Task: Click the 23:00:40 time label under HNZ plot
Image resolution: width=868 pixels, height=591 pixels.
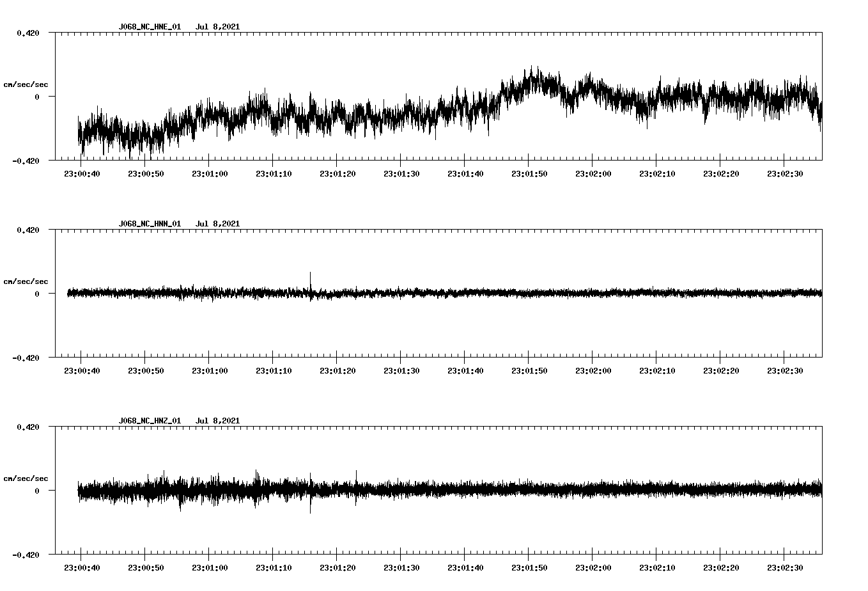Action: 81,568
